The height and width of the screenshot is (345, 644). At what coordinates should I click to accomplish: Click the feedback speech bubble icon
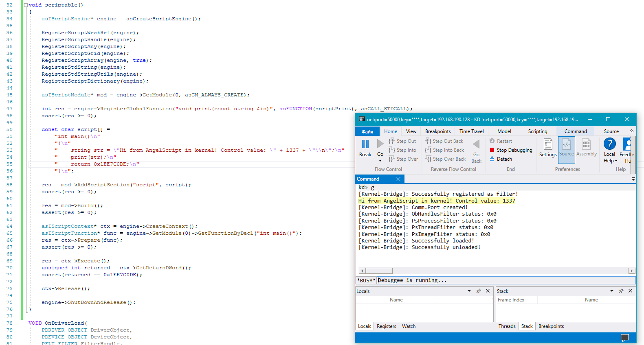[624, 338]
